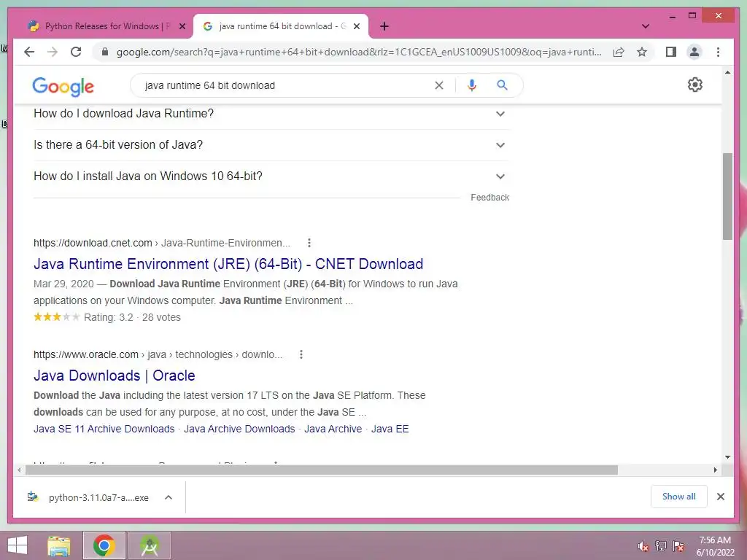Click the Feedback link
The height and width of the screenshot is (560, 747).
coord(489,197)
